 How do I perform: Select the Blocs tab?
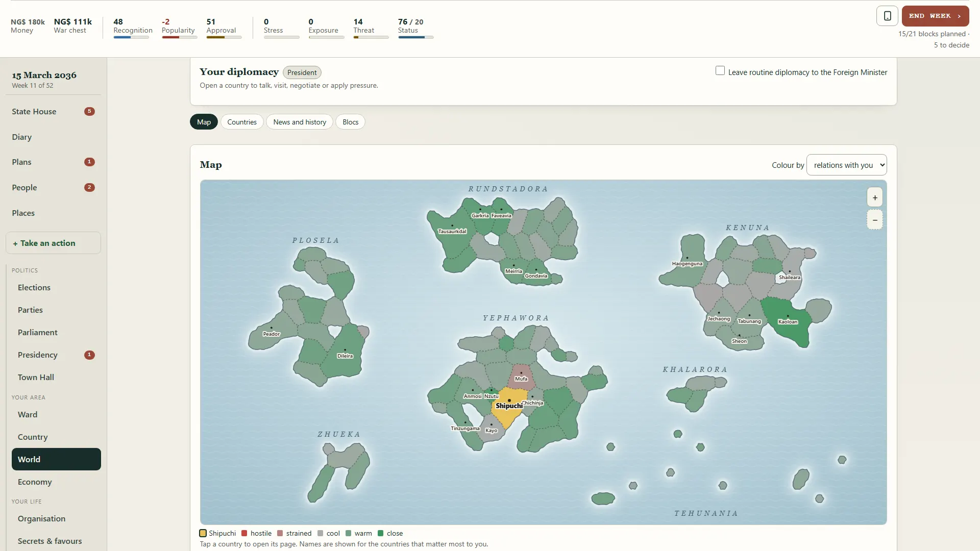(350, 122)
